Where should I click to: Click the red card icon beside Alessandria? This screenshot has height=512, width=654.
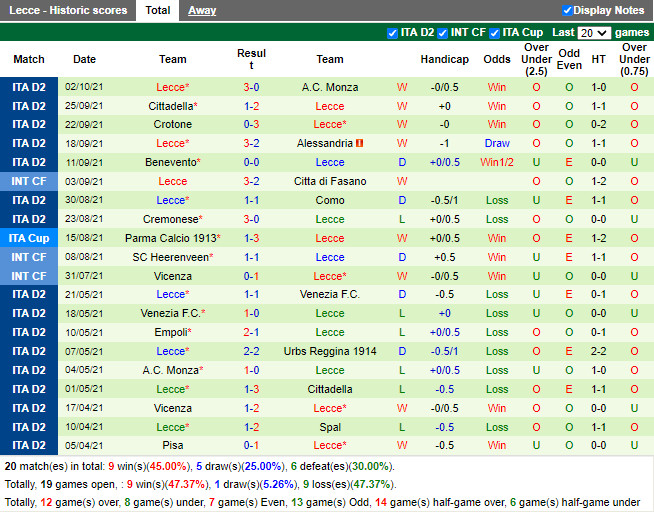pos(360,144)
